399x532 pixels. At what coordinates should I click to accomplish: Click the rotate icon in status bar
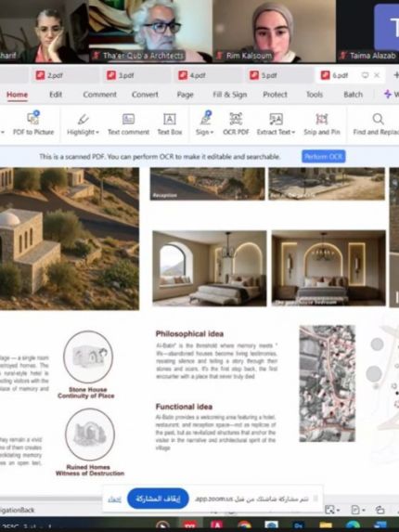coord(380,510)
